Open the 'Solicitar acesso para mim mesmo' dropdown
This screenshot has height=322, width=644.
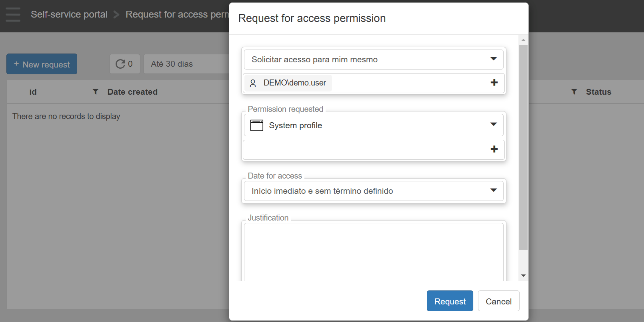[x=493, y=59]
